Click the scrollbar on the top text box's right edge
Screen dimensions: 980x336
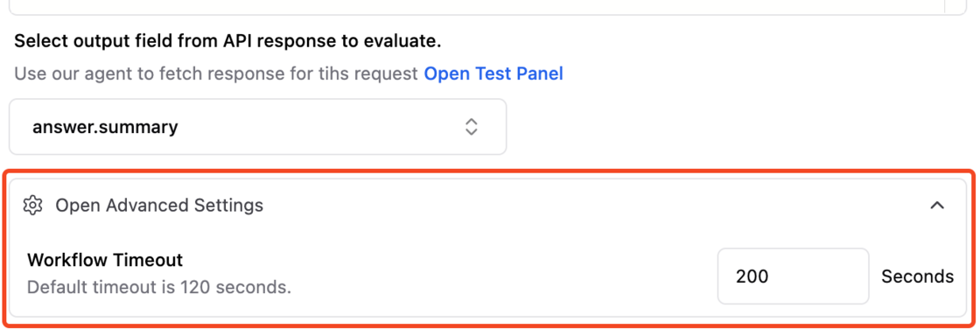click(x=956, y=5)
